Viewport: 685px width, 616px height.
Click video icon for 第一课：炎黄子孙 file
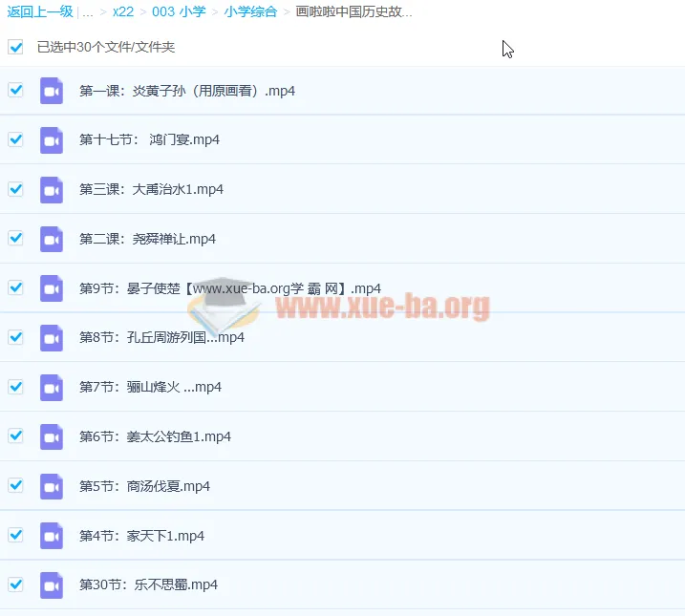click(52, 91)
